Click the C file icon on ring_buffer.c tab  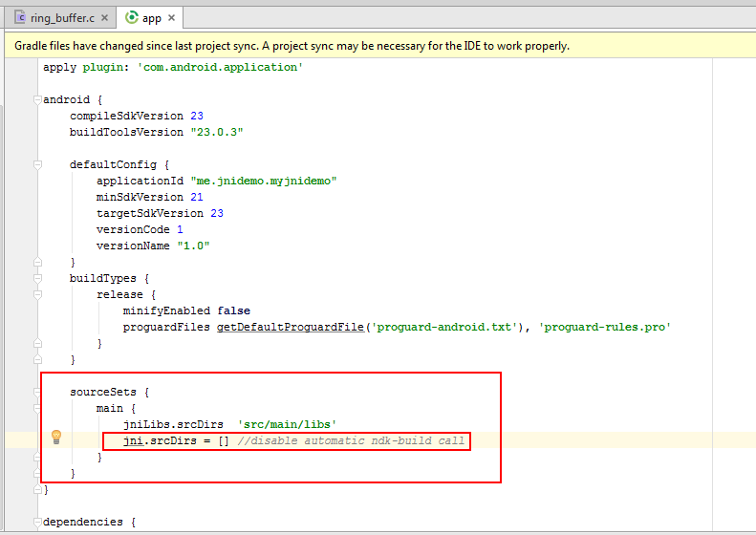tap(19, 18)
